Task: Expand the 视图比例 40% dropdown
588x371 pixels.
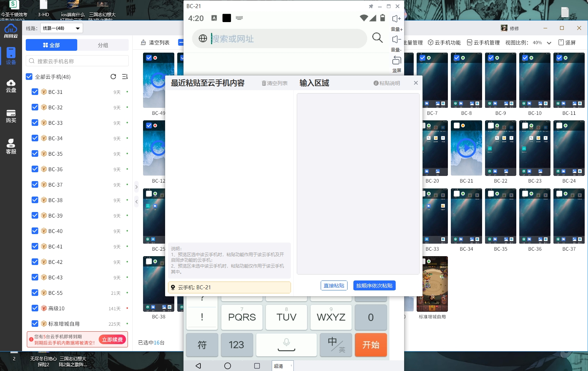Action: (549, 43)
